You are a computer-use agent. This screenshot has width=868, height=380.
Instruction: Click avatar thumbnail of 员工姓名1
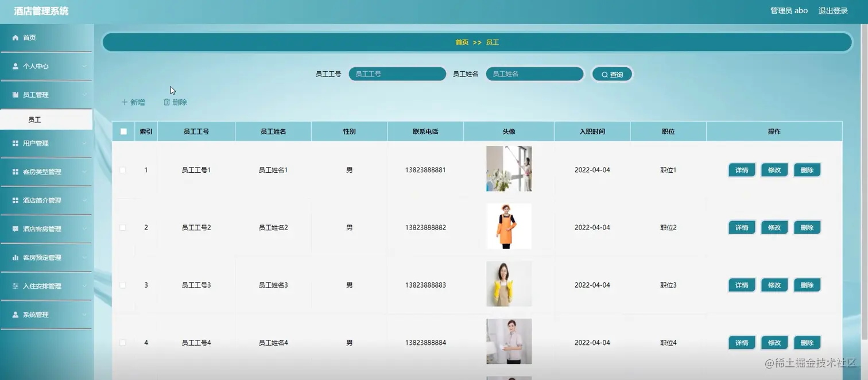click(509, 169)
